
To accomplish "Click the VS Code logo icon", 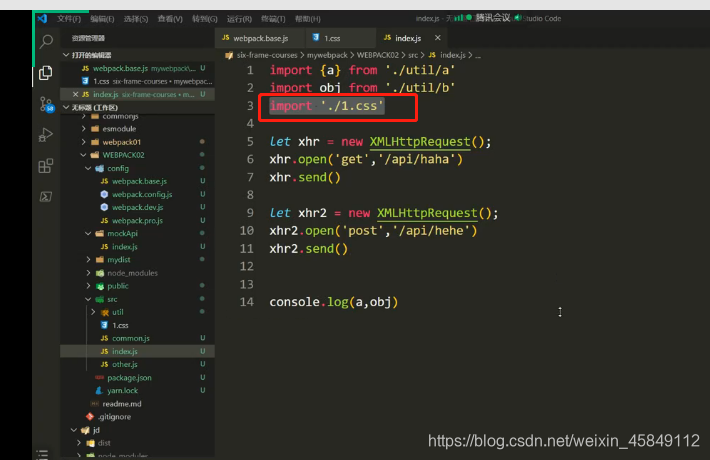I will pyautogui.click(x=43, y=19).
